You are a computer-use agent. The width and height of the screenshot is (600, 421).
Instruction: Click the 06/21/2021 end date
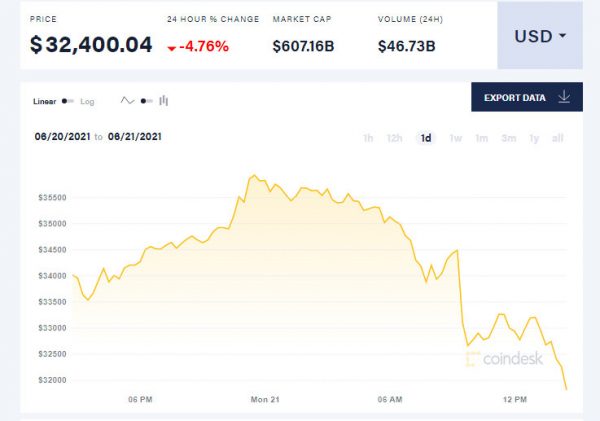pyautogui.click(x=136, y=137)
